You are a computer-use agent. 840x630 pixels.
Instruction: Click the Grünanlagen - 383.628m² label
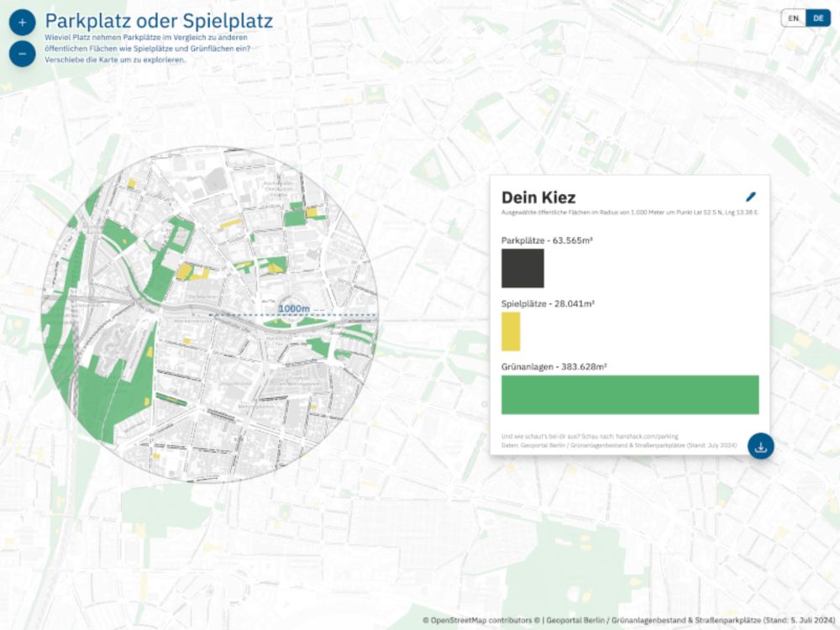click(x=554, y=367)
